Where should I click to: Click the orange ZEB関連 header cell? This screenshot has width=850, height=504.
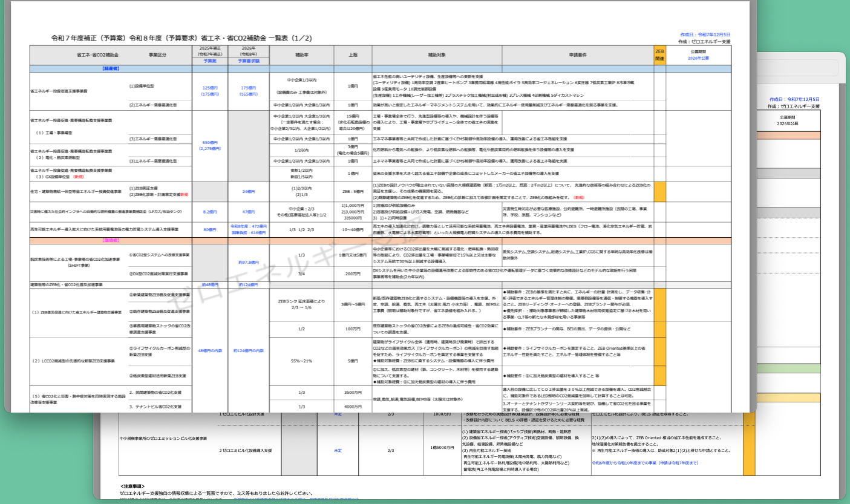659,54
